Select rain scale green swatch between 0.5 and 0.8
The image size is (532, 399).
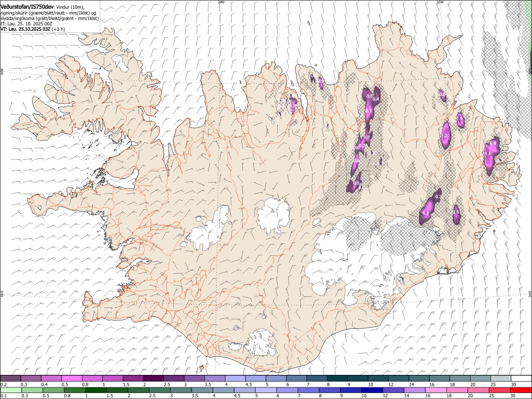point(53,390)
